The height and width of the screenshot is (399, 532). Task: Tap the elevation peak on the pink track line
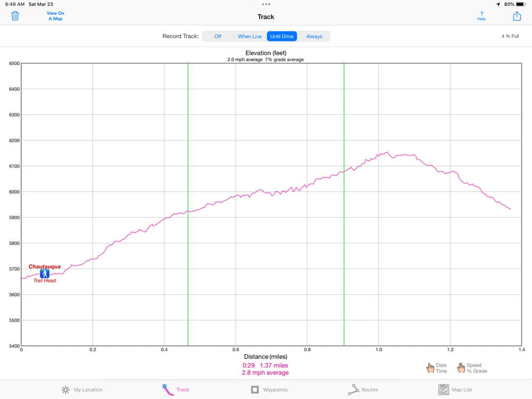tap(387, 152)
